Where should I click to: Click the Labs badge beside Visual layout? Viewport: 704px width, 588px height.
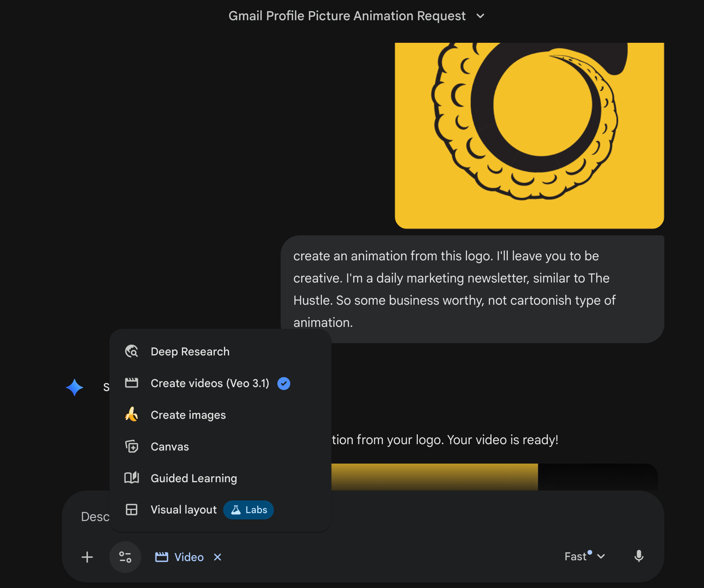pyautogui.click(x=249, y=510)
